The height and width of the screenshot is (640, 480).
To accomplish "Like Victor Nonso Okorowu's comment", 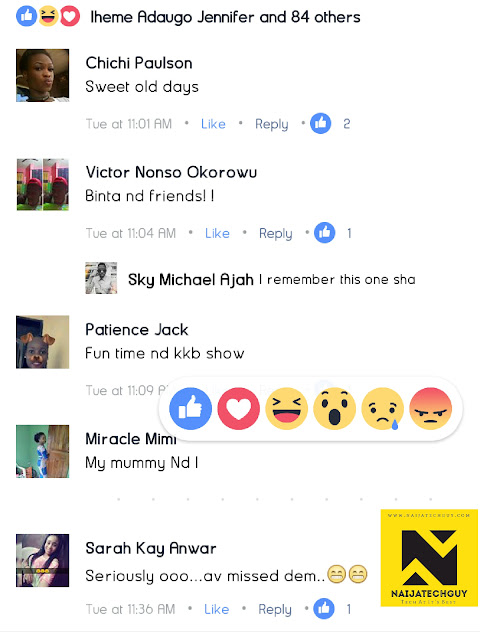I will click(x=217, y=233).
